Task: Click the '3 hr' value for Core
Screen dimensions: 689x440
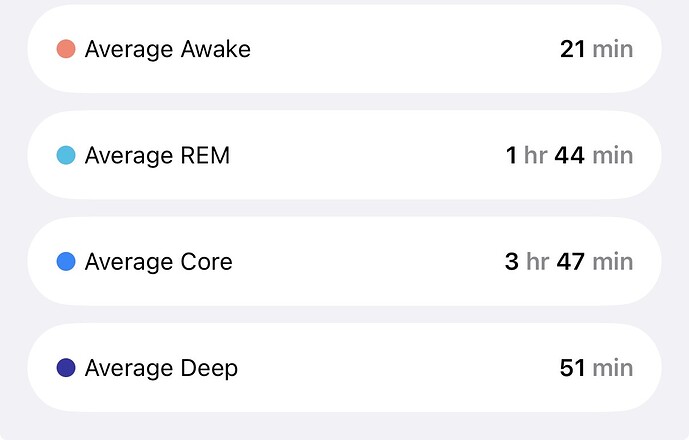Action: point(527,262)
